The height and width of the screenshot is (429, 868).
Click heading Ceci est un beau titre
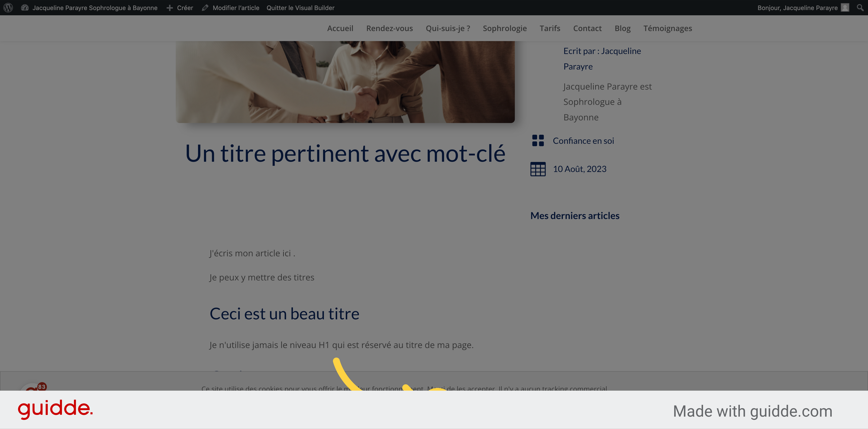coord(284,314)
